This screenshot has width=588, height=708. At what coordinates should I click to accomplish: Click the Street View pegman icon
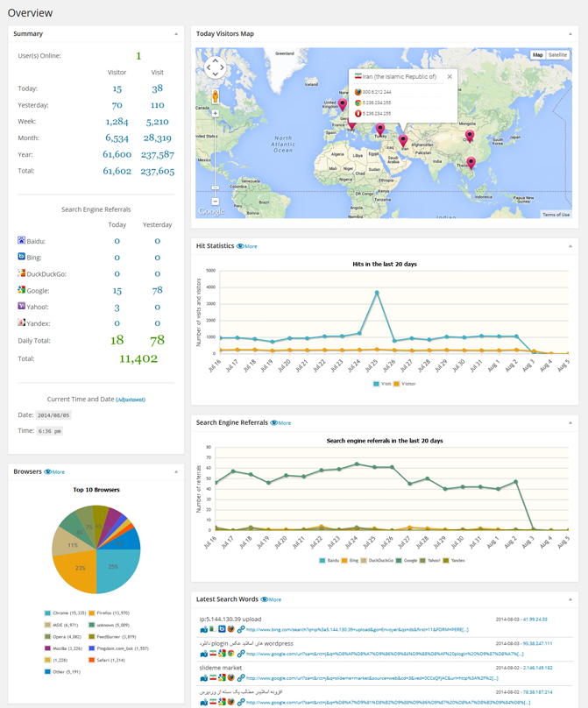click(215, 96)
